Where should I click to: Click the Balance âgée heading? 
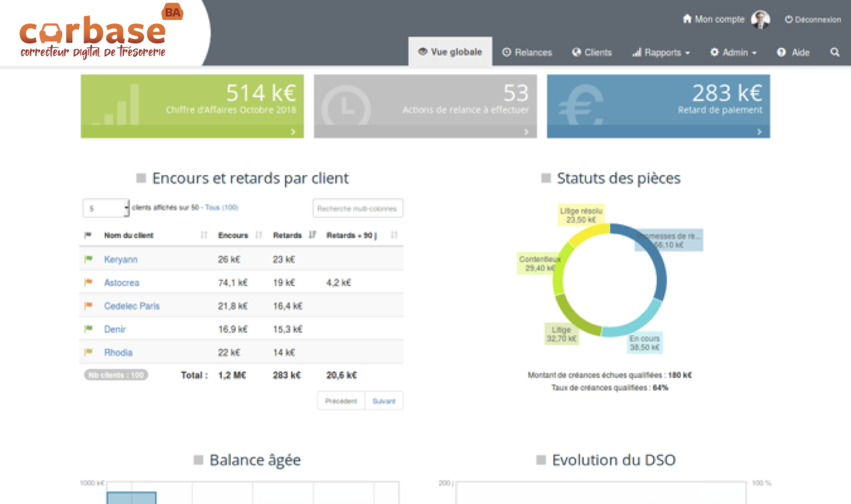tap(255, 460)
